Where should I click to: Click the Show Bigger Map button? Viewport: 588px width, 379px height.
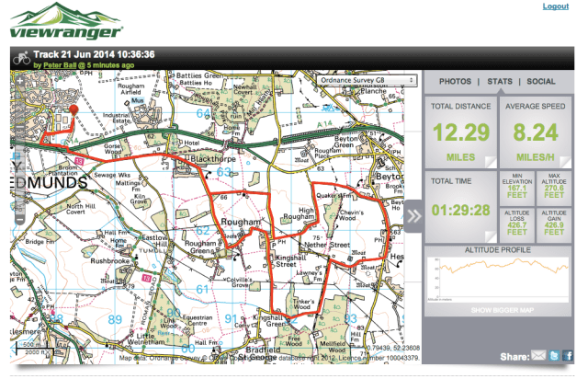pyautogui.click(x=499, y=311)
